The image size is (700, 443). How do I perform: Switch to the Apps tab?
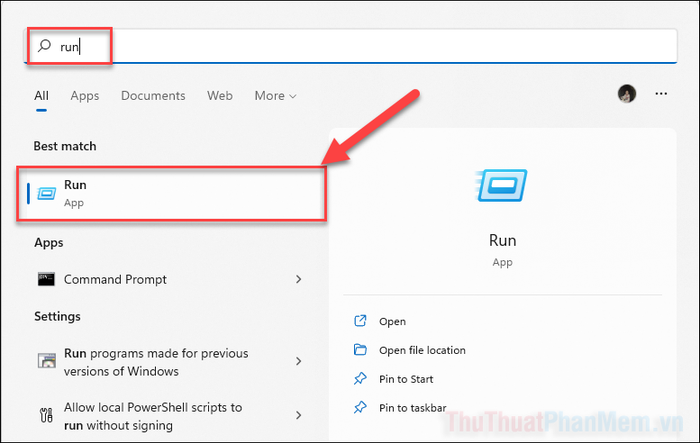pyautogui.click(x=85, y=96)
